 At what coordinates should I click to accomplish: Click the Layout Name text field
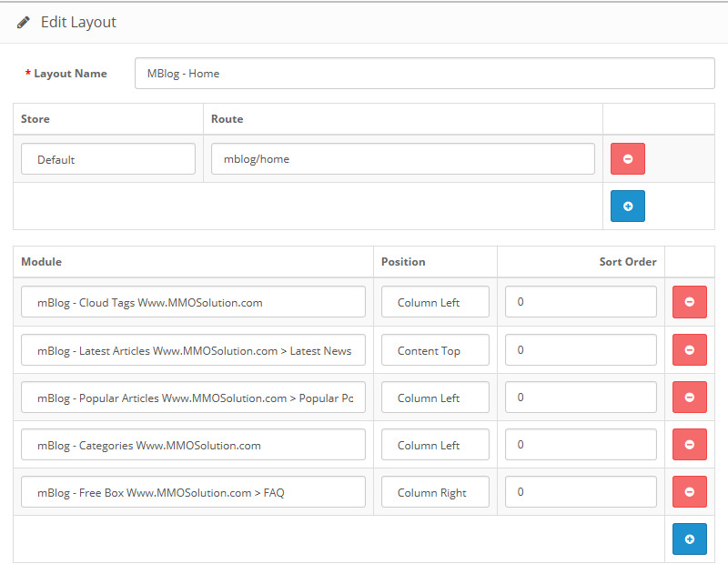click(x=424, y=74)
